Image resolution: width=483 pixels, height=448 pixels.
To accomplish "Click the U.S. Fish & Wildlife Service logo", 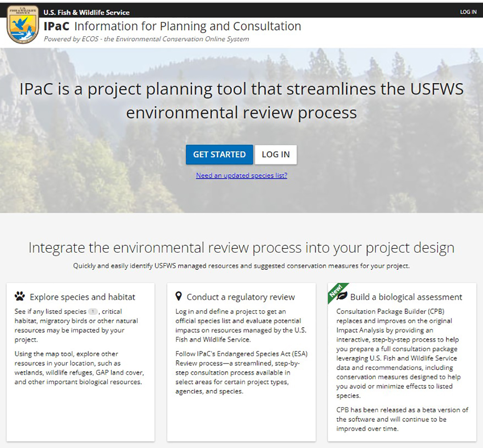I will 23,25.
